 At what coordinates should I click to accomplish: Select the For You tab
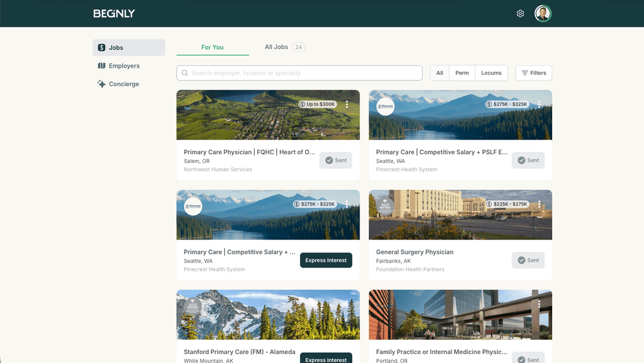(x=212, y=47)
